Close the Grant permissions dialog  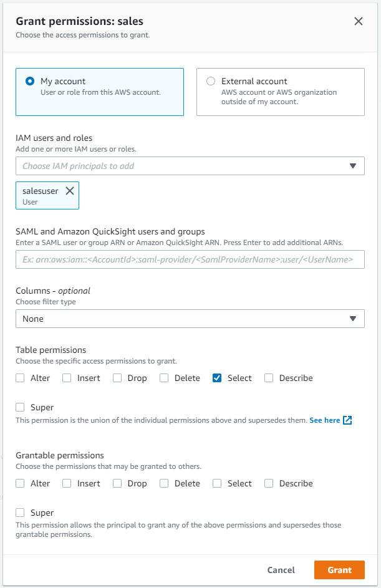tap(359, 21)
